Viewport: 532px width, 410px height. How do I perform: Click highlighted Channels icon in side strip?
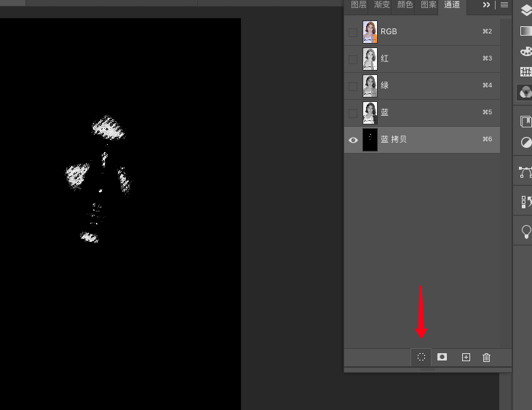525,92
